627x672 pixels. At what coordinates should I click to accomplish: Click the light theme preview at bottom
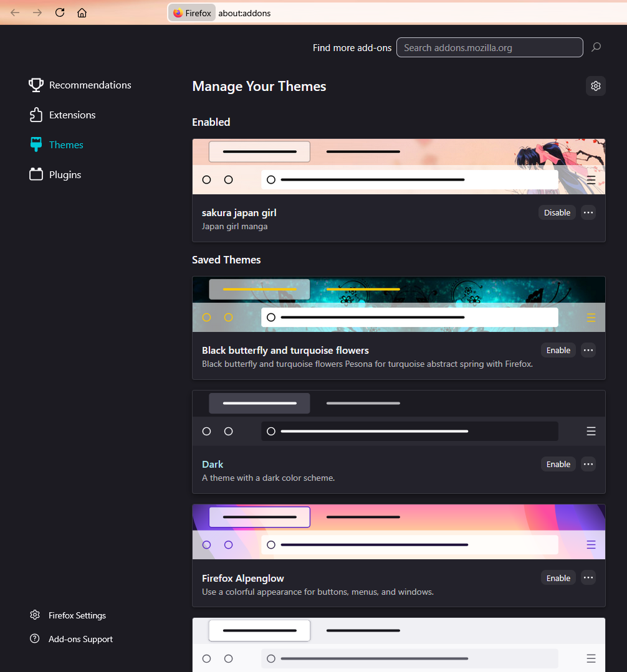pos(399,645)
